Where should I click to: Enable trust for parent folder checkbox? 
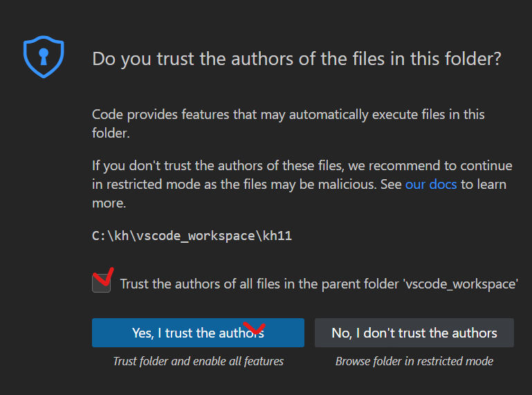point(101,284)
